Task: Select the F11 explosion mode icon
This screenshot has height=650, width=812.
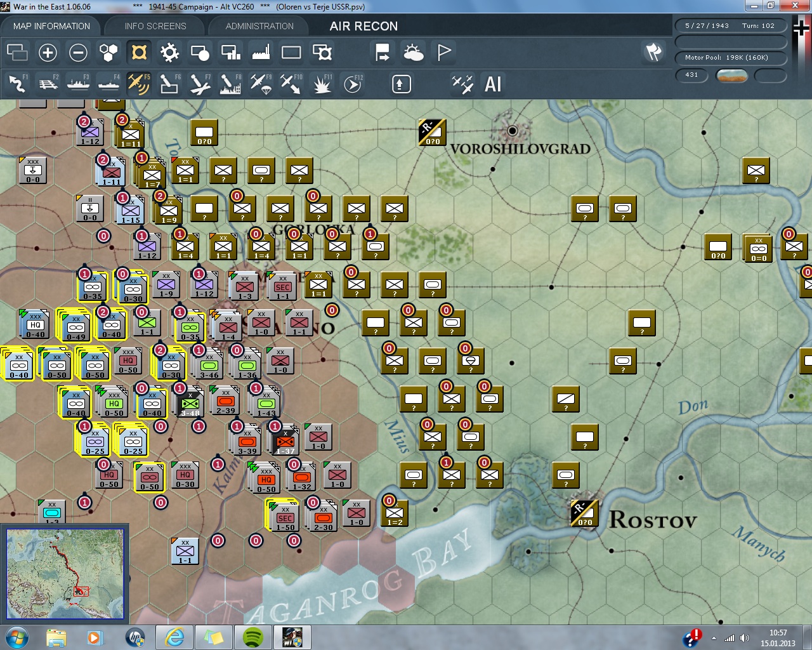Action: point(322,84)
